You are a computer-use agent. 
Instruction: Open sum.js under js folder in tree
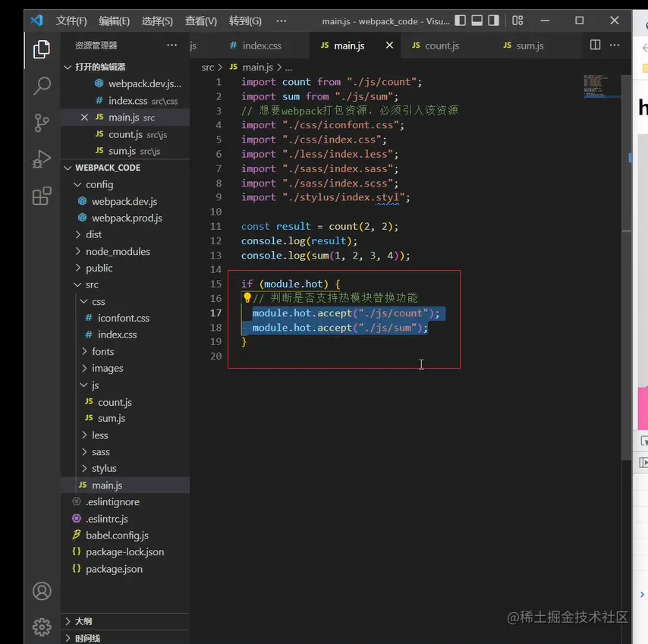[124, 419]
